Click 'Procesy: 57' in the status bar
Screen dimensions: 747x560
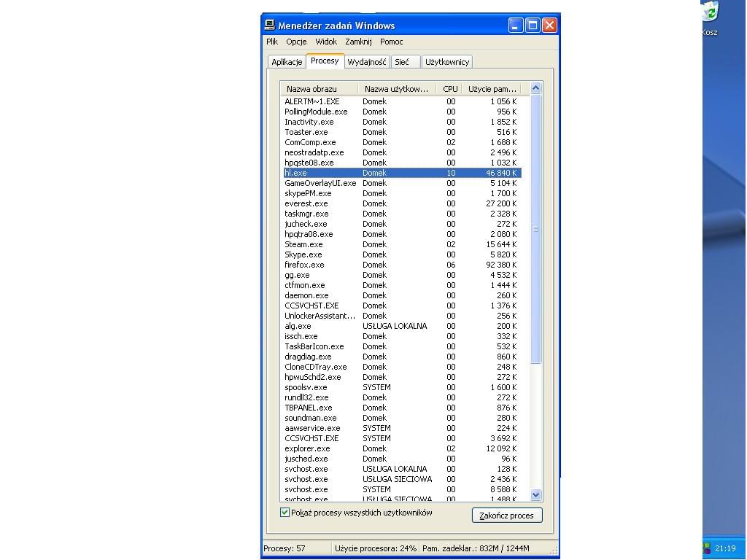tap(285, 548)
